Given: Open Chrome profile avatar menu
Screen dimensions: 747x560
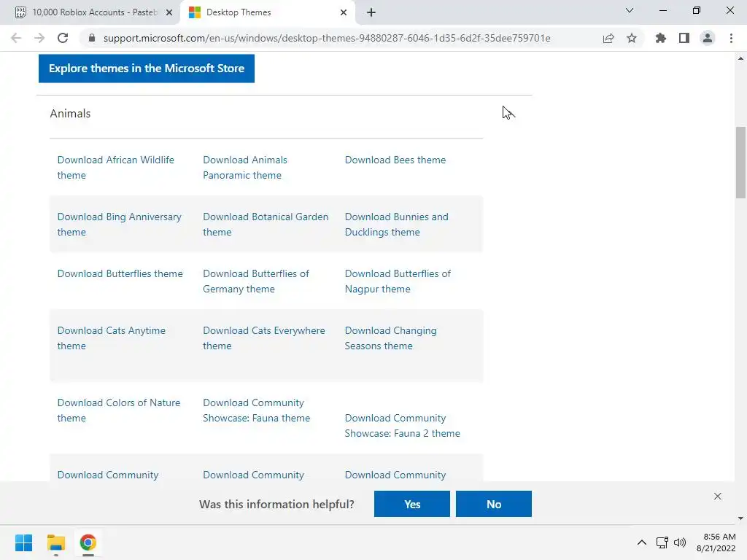Looking at the screenshot, I should 708,38.
